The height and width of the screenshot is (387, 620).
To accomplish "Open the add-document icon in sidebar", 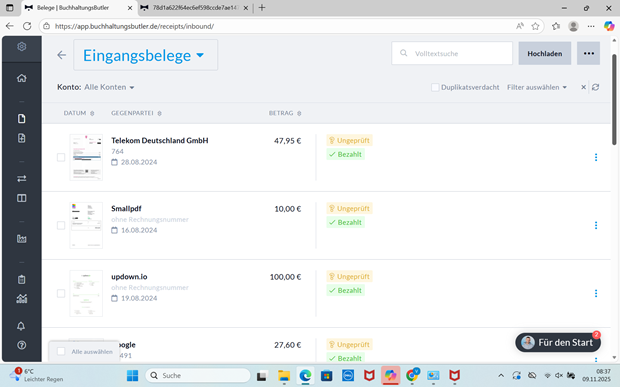I will pyautogui.click(x=21, y=138).
